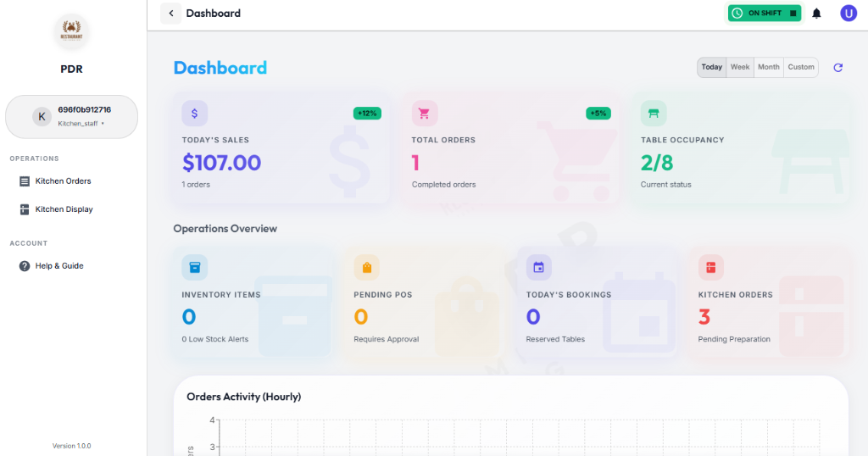
Task: Click the table occupancy icon
Action: pyautogui.click(x=654, y=113)
